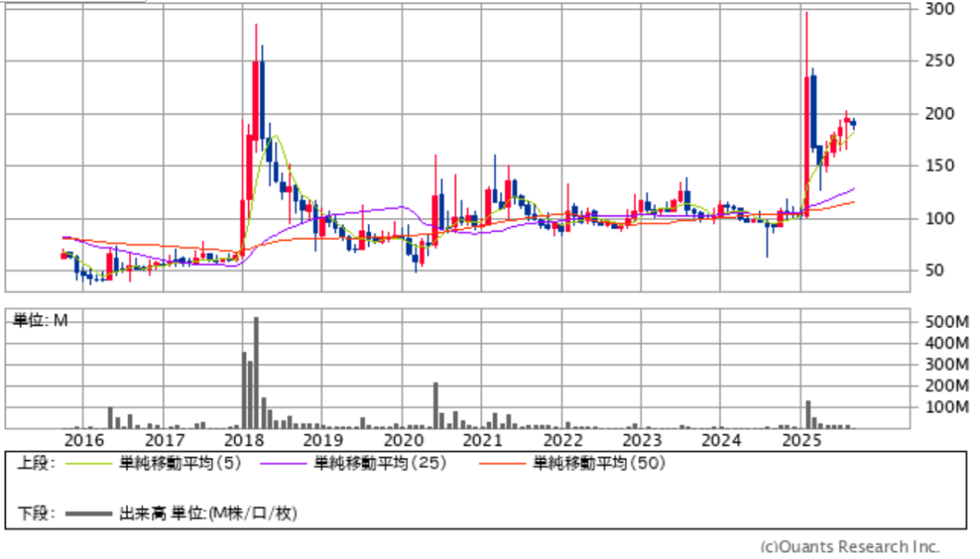Click the 2024 year label on x-axis
This screenshot has height=559, width=980.
(x=720, y=441)
